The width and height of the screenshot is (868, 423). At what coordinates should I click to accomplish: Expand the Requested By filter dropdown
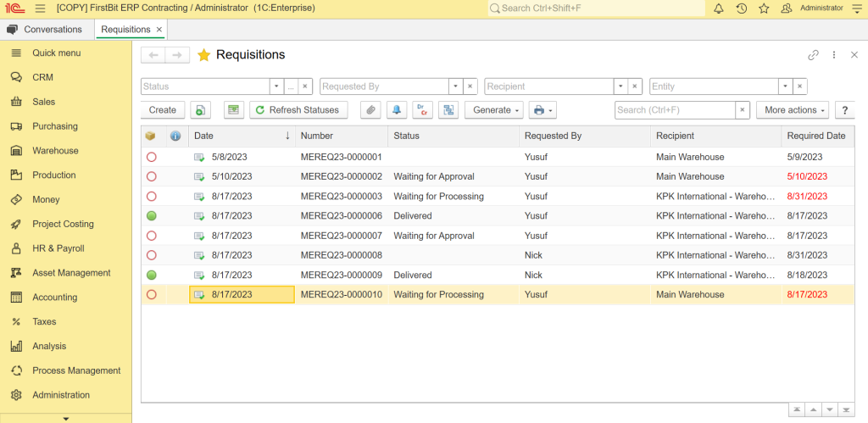[x=455, y=86]
